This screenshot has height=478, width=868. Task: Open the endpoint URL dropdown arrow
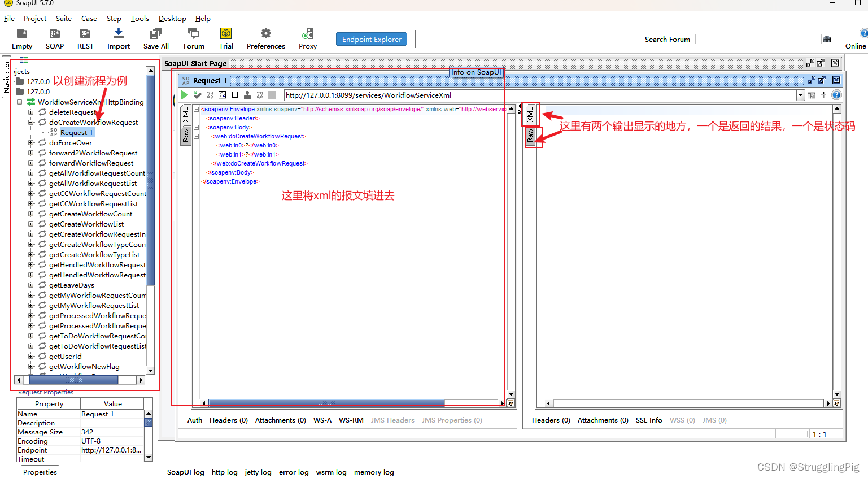pos(800,95)
